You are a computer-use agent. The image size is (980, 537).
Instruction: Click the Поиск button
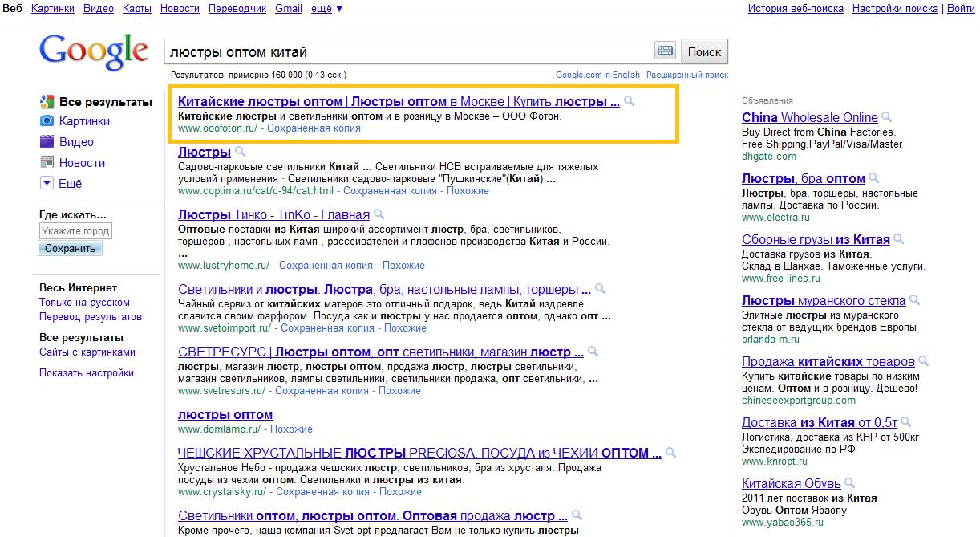point(704,51)
